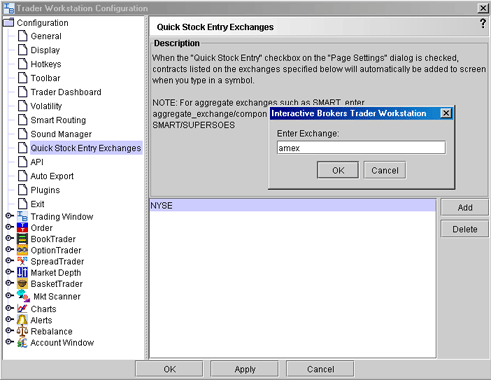Expand the Charts tree node
491x380 pixels.
pyautogui.click(x=10, y=308)
